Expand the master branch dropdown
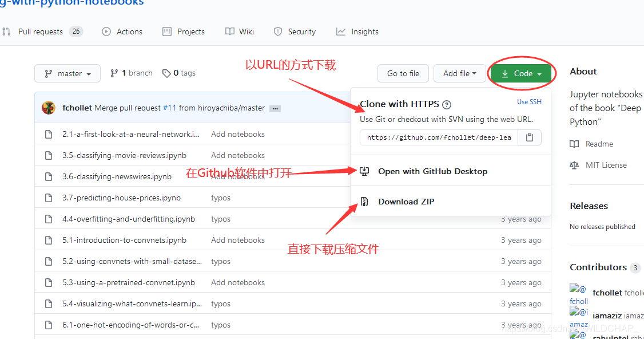This screenshot has height=339, width=644. click(x=67, y=73)
